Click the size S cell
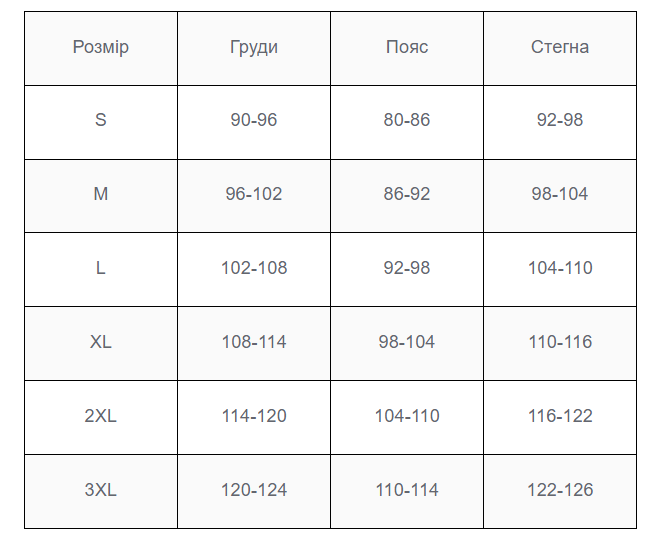This screenshot has width=656, height=543. [101, 123]
